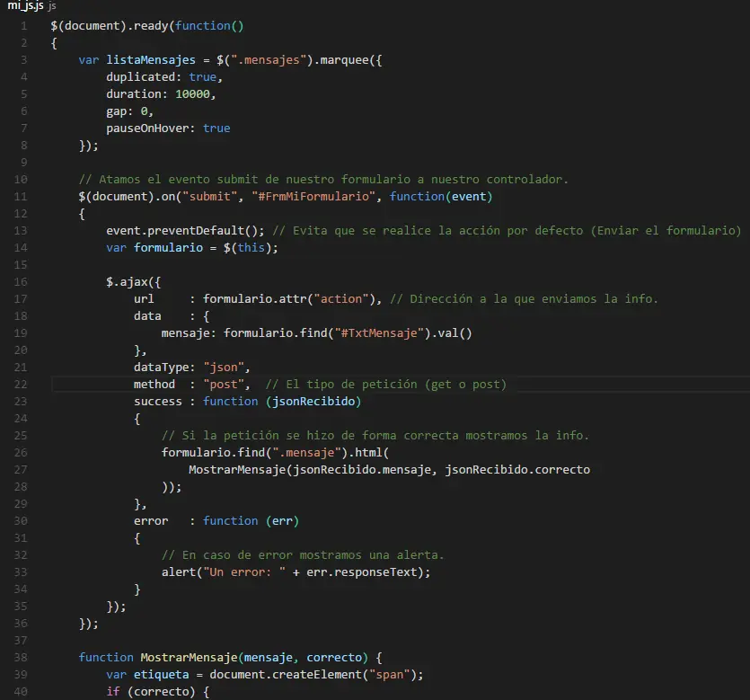Click the marquee method call
Viewport: 750px width, 700px height.
coord(344,60)
